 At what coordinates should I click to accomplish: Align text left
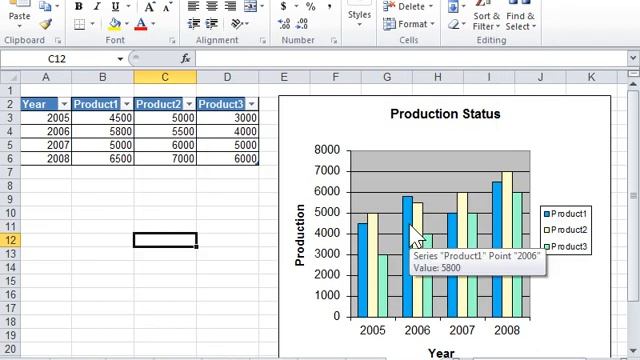pyautogui.click(x=193, y=6)
